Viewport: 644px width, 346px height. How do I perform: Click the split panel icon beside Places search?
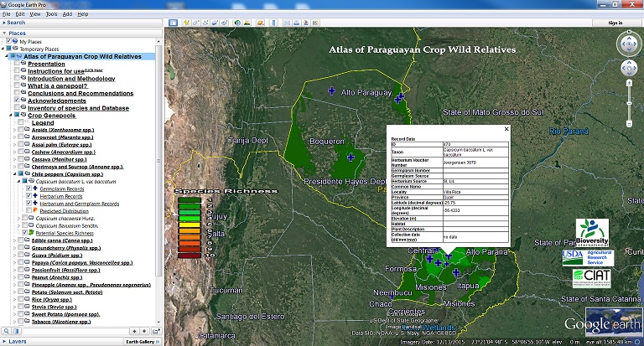tap(16, 331)
